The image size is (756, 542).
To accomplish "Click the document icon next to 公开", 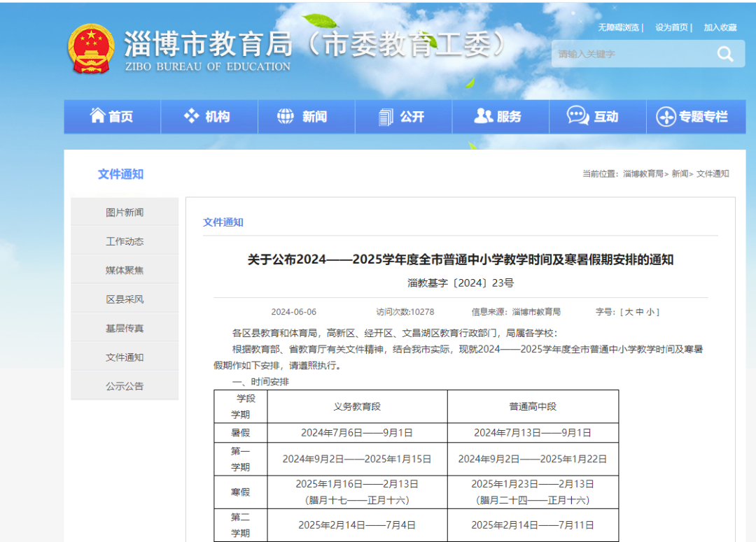I will click(386, 116).
